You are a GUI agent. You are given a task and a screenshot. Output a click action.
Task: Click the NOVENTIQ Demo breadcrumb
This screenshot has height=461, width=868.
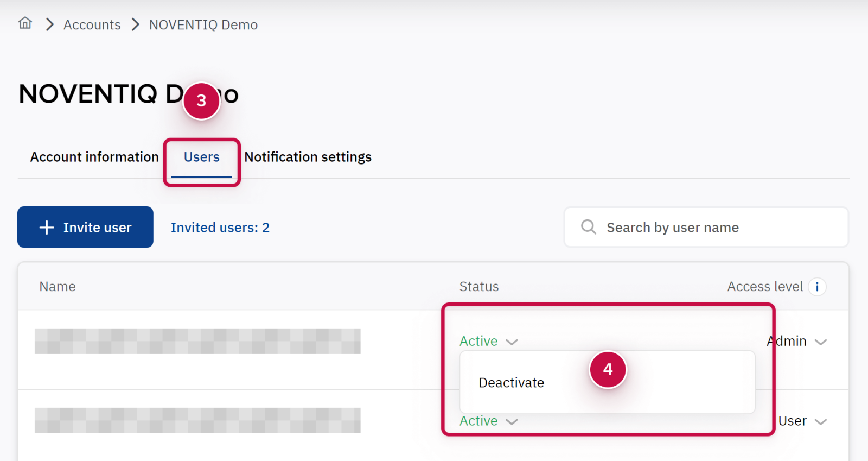pyautogui.click(x=203, y=25)
